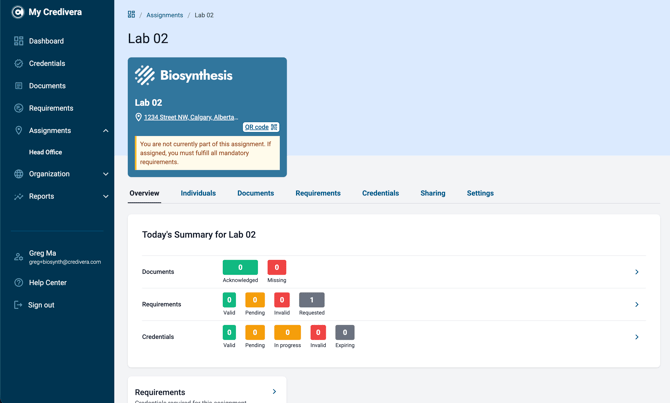
Task: Click the Reports chart icon in sidebar
Action: 18,196
